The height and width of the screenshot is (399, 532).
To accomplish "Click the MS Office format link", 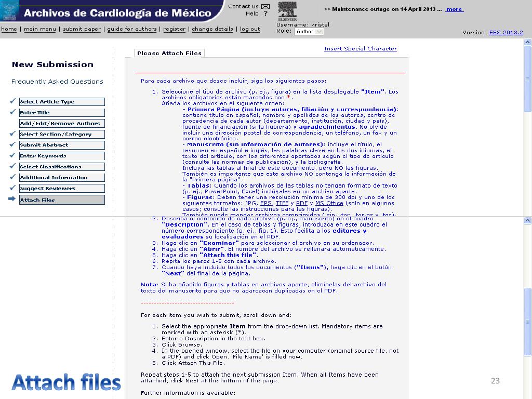I will [x=329, y=203].
